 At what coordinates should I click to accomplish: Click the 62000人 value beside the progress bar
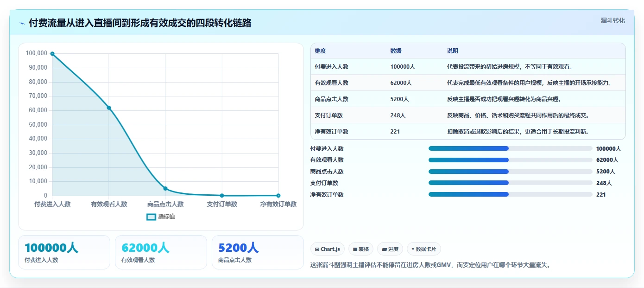click(607, 160)
